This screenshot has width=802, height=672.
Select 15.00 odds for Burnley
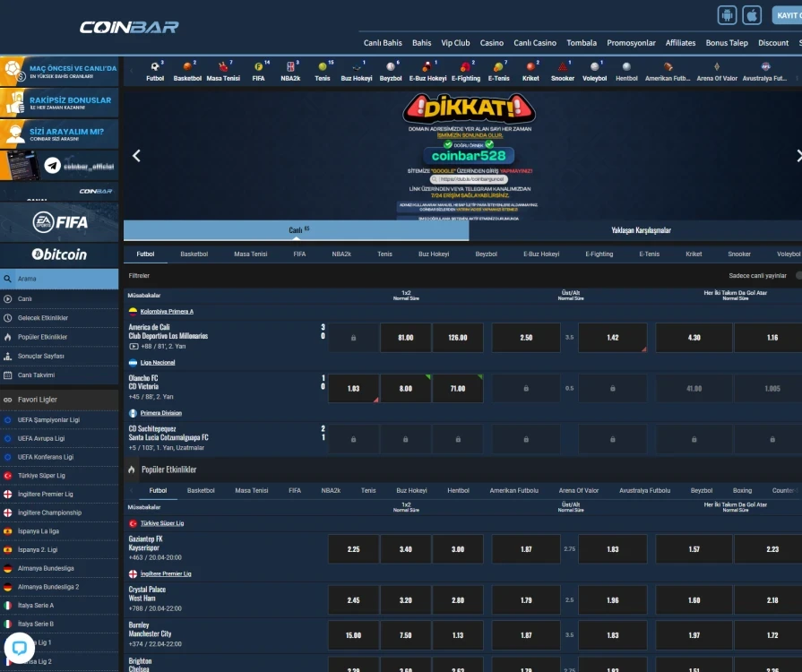click(353, 635)
